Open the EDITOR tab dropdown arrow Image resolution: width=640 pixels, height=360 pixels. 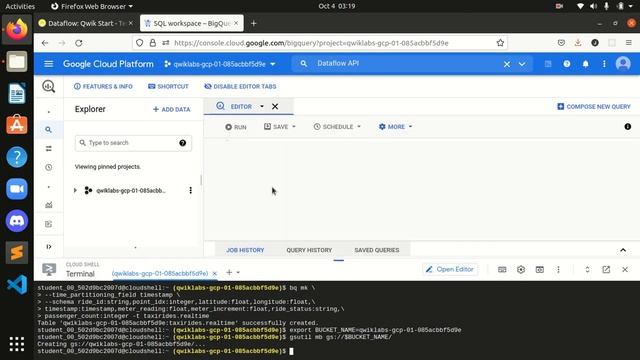262,107
